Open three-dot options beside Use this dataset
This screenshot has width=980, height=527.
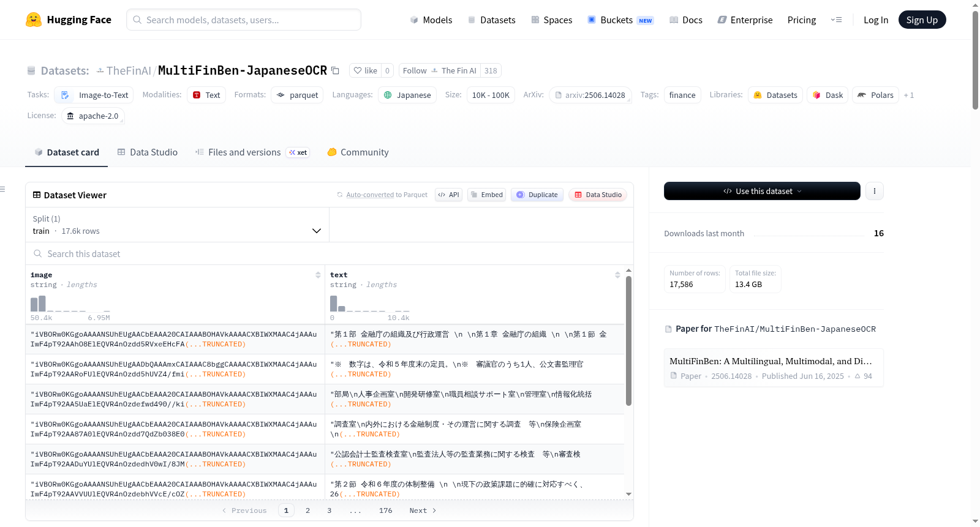pyautogui.click(x=874, y=191)
